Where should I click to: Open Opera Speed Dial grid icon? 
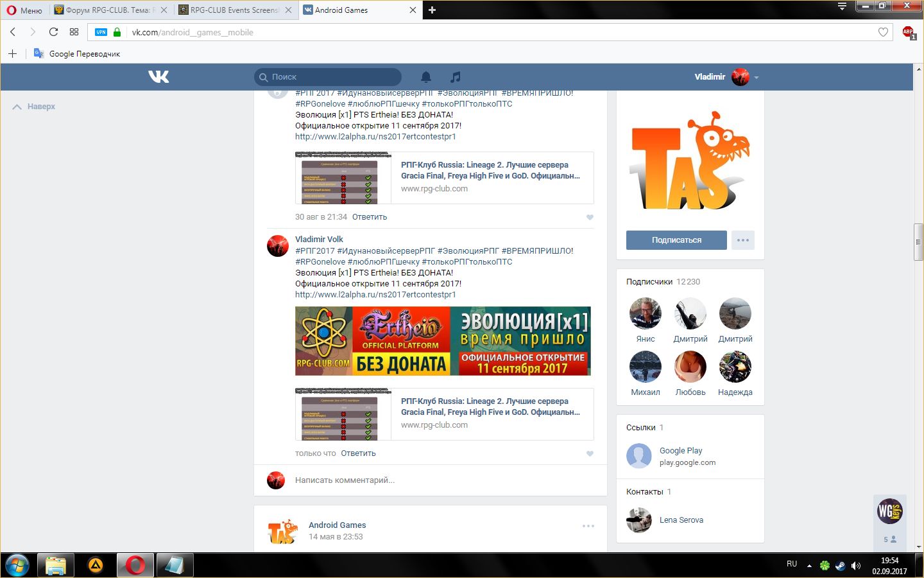coord(74,32)
